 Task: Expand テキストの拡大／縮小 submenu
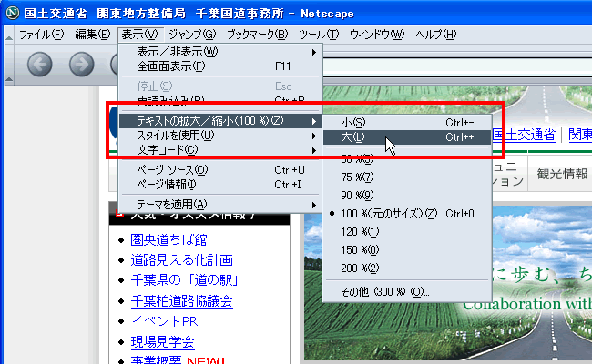[220, 121]
